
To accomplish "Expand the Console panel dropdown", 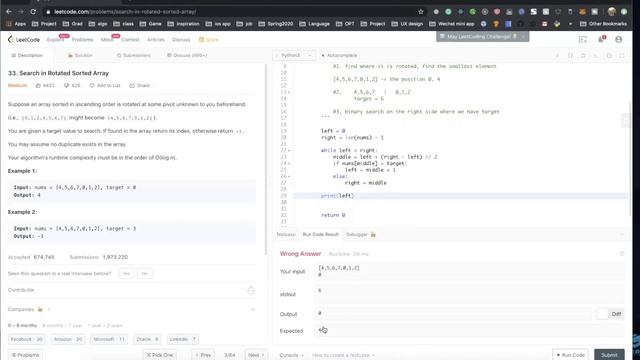I will [291, 355].
